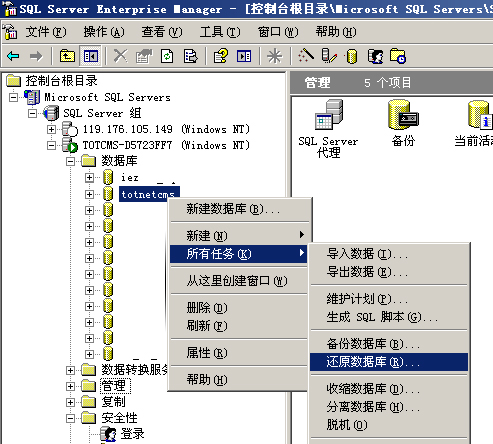The height and width of the screenshot is (444, 493).
Task: Collapse the TOTCMS-D5723FF7 server node
Action: point(51,145)
